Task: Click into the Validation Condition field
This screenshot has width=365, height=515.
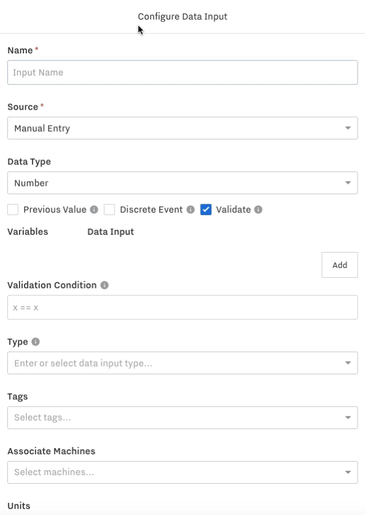Action: coord(182,307)
